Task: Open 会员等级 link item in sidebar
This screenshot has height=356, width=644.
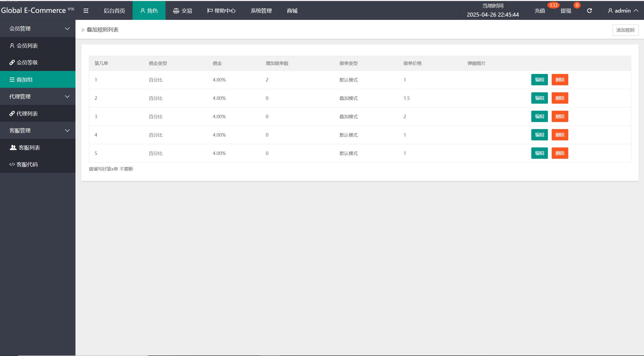Action: (x=27, y=62)
